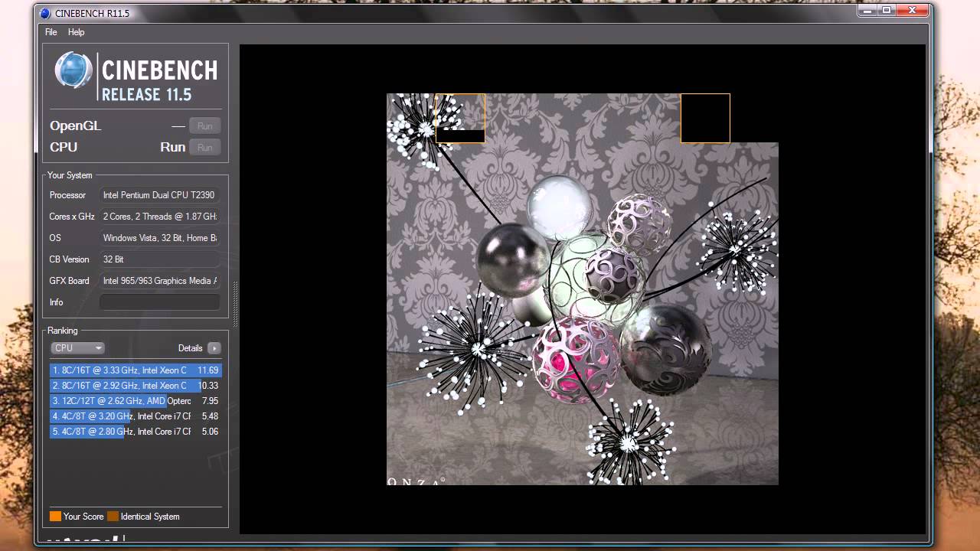Image resolution: width=980 pixels, height=551 pixels.
Task: Select ranking entry 3 AMD Opteron 7.95
Action: click(x=136, y=401)
